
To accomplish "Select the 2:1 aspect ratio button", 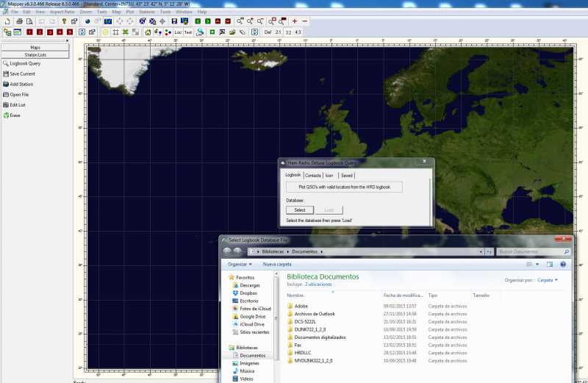I will [x=279, y=32].
